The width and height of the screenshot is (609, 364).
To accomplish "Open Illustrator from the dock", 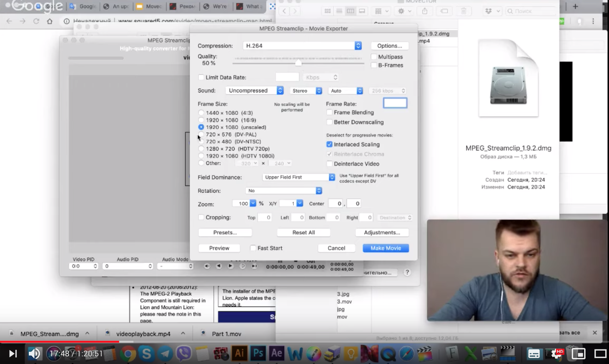I will point(239,353).
